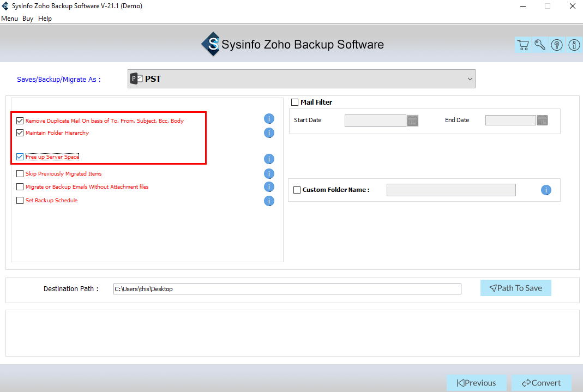Screen dimensions: 583x392
Task: Click the Path To Save button
Action: (x=516, y=288)
